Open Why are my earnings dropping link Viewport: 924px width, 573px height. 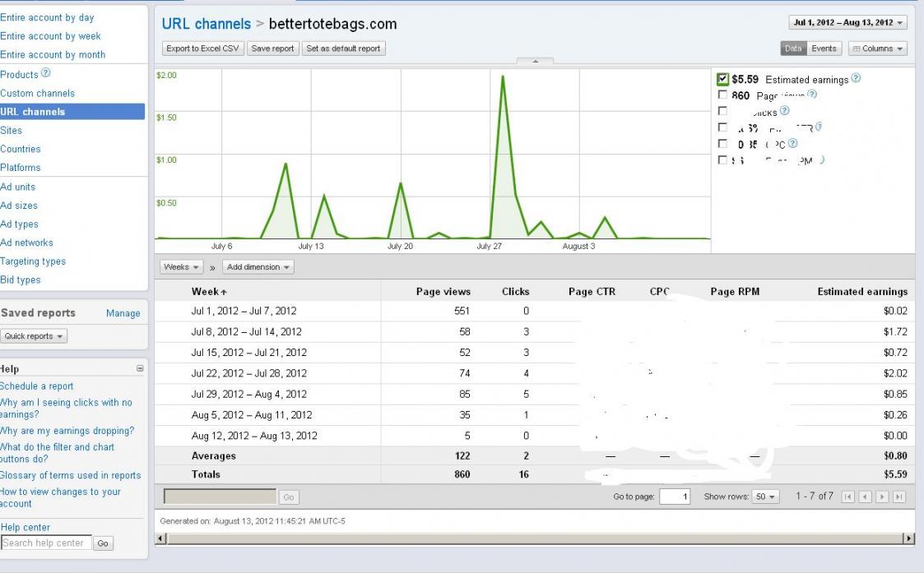[x=67, y=431]
